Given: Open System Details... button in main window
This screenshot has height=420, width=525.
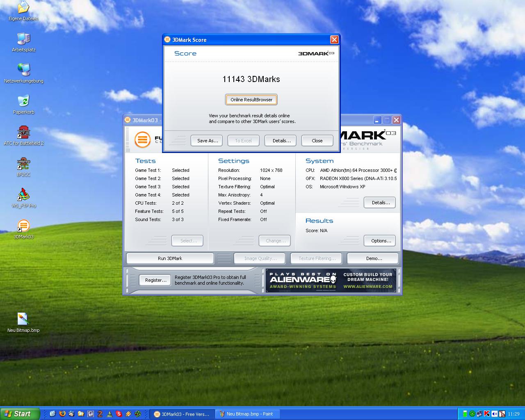Looking at the screenshot, I should tap(380, 203).
